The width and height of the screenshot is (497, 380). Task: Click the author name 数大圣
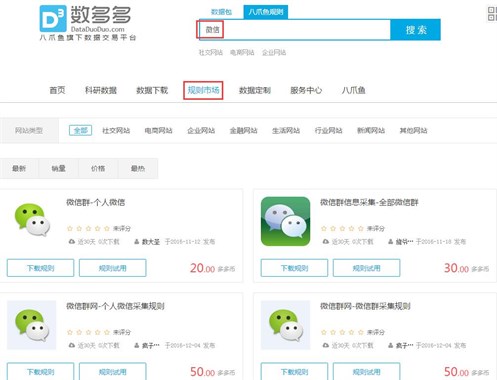[151, 242]
